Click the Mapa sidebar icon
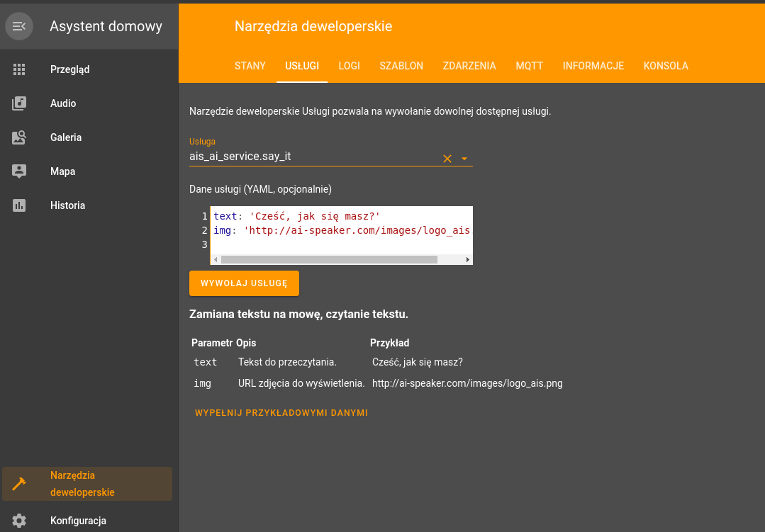The image size is (765, 532). click(x=19, y=171)
